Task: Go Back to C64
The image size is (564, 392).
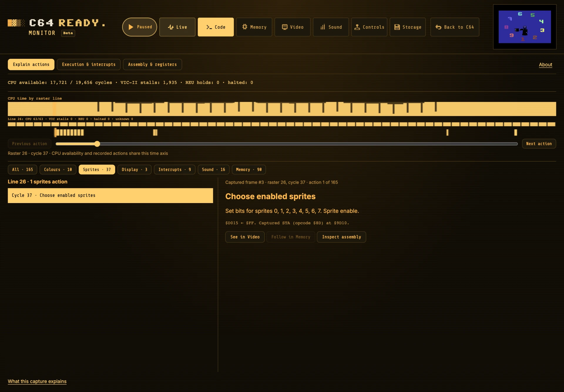Action: (455, 27)
